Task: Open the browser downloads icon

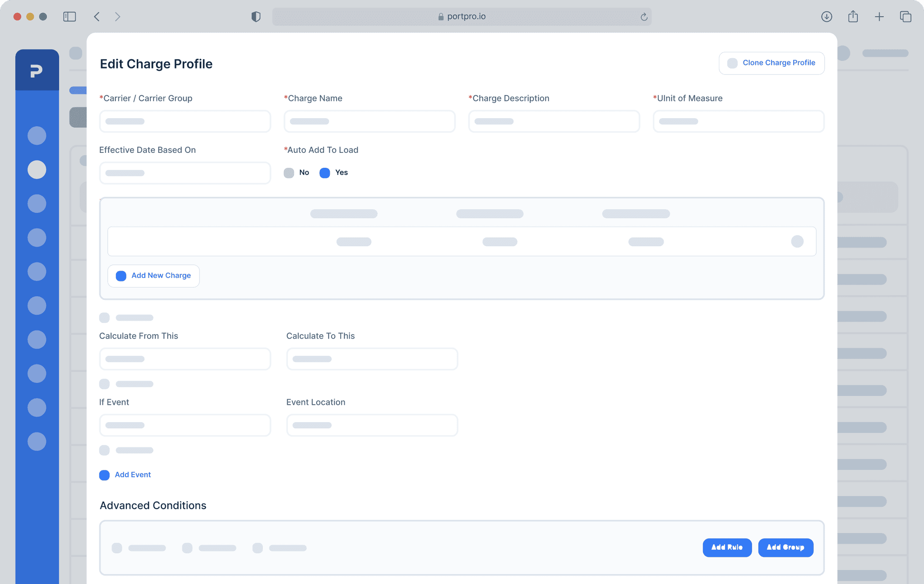Action: coord(826,17)
